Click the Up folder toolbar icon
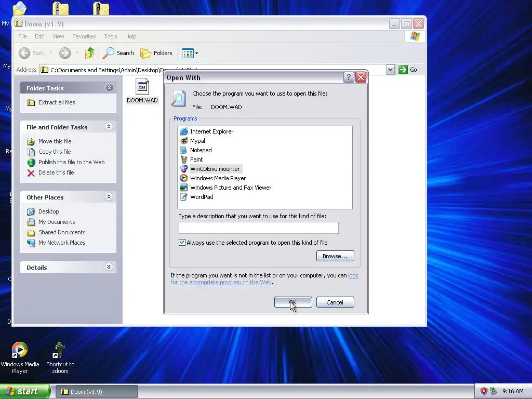Image resolution: width=532 pixels, height=399 pixels. click(90, 53)
